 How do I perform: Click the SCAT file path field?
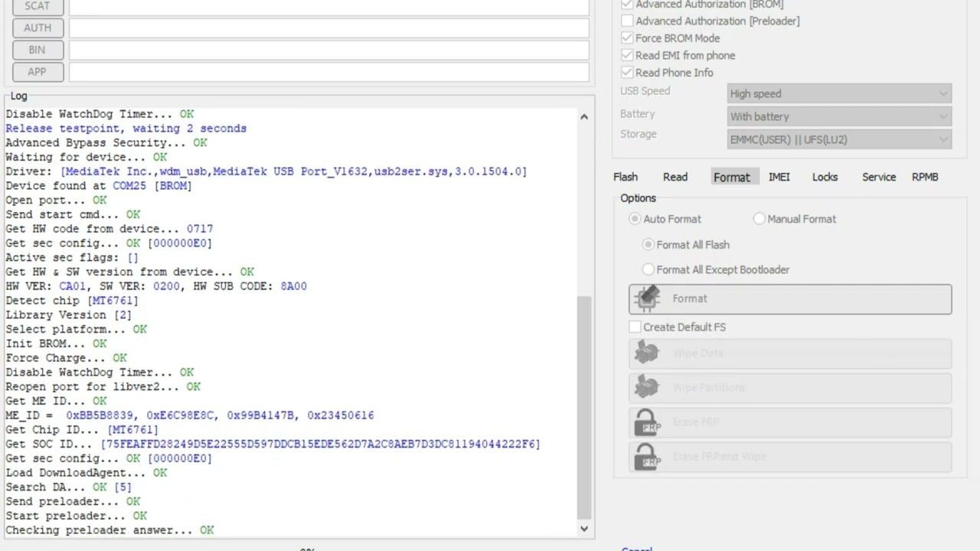[329, 6]
